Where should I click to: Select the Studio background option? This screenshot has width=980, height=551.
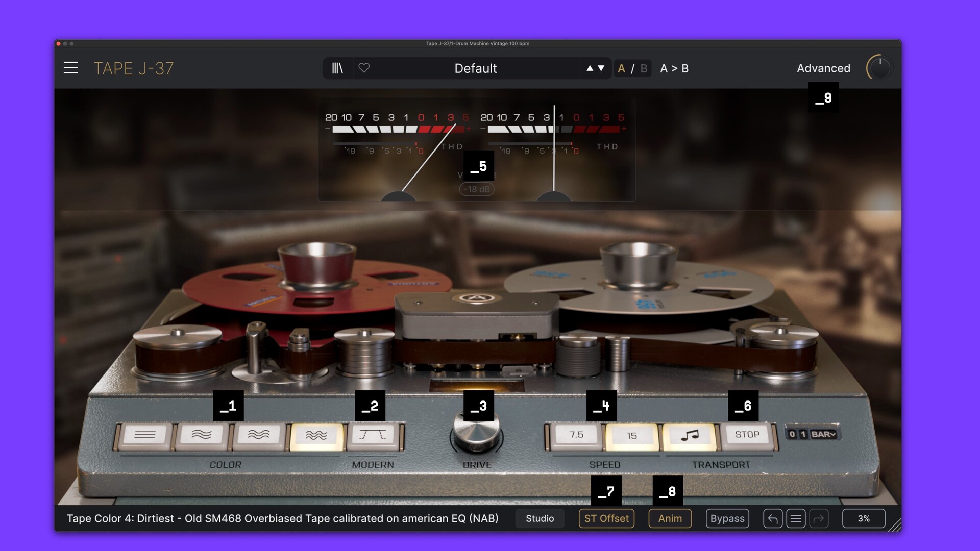tap(540, 518)
